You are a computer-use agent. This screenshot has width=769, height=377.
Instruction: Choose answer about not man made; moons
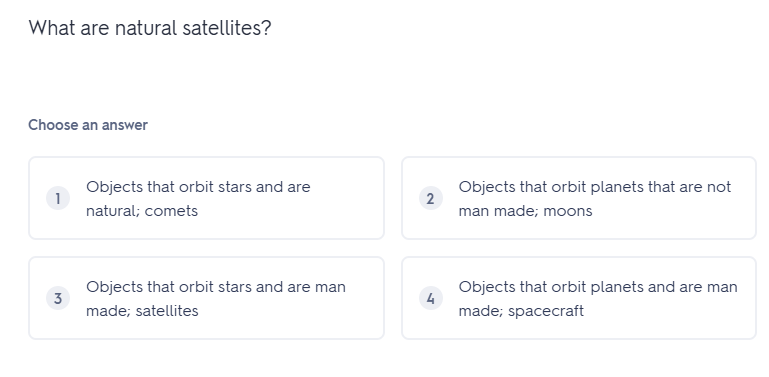click(x=579, y=198)
